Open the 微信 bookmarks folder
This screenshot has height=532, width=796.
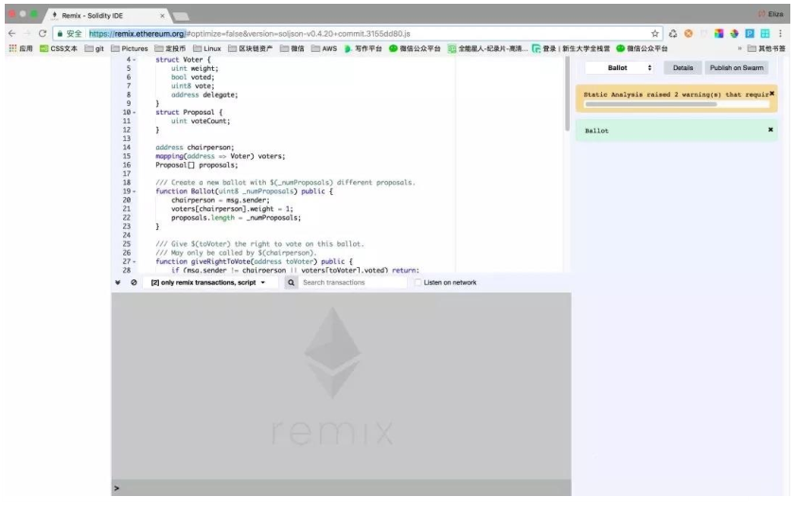(x=292, y=48)
